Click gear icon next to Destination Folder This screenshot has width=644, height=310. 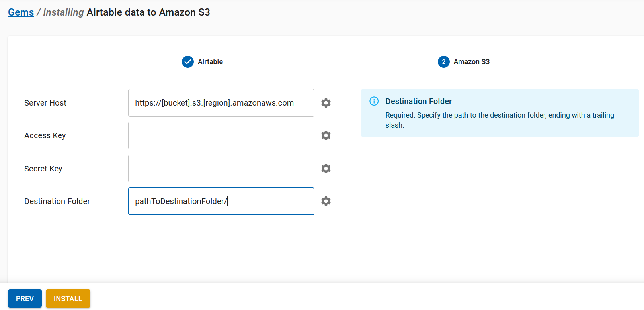(x=326, y=201)
